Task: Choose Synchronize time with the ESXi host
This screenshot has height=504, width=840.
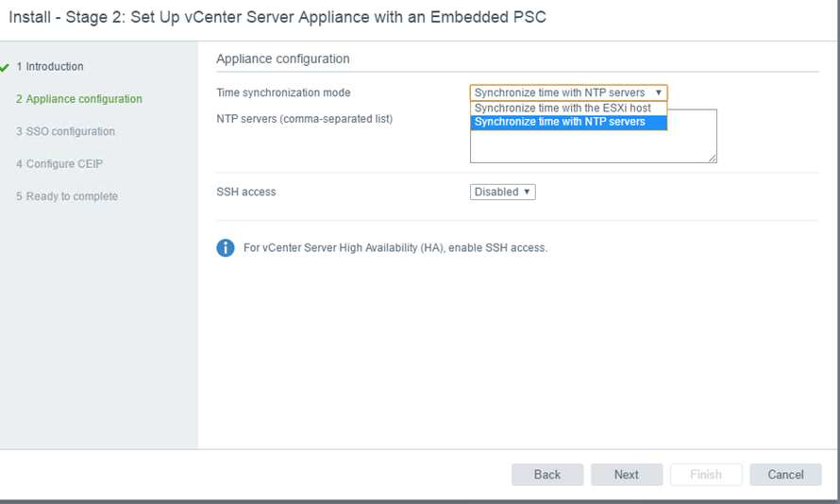Action: [563, 109]
